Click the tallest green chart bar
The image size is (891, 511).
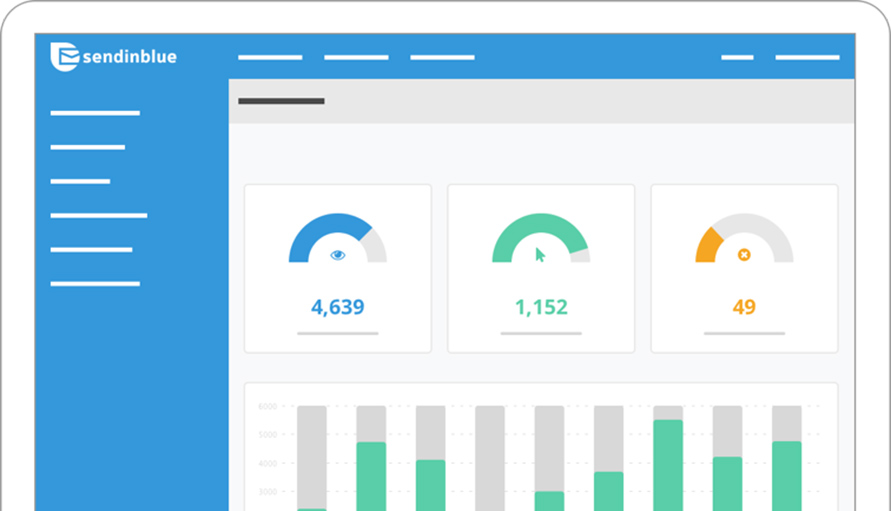tap(668, 465)
